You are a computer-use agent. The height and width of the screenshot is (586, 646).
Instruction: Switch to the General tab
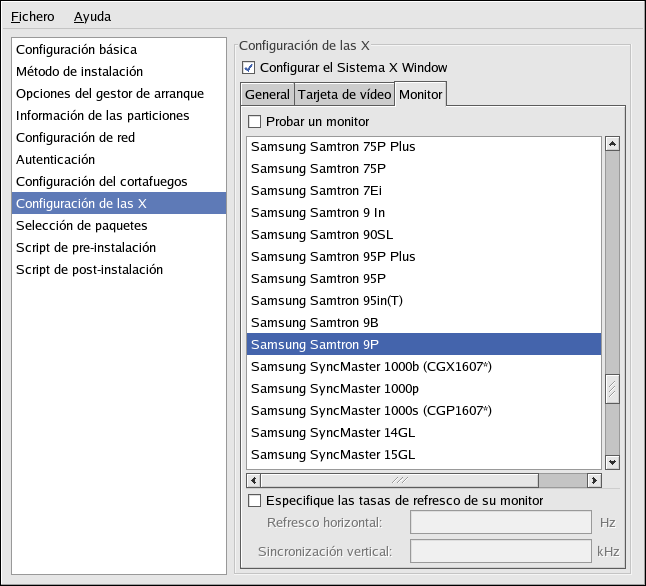coord(267,95)
